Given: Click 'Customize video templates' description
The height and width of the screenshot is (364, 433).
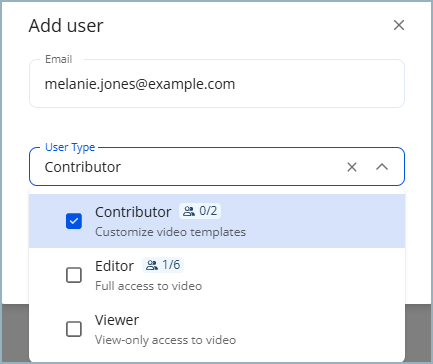Looking at the screenshot, I should pyautogui.click(x=170, y=232).
